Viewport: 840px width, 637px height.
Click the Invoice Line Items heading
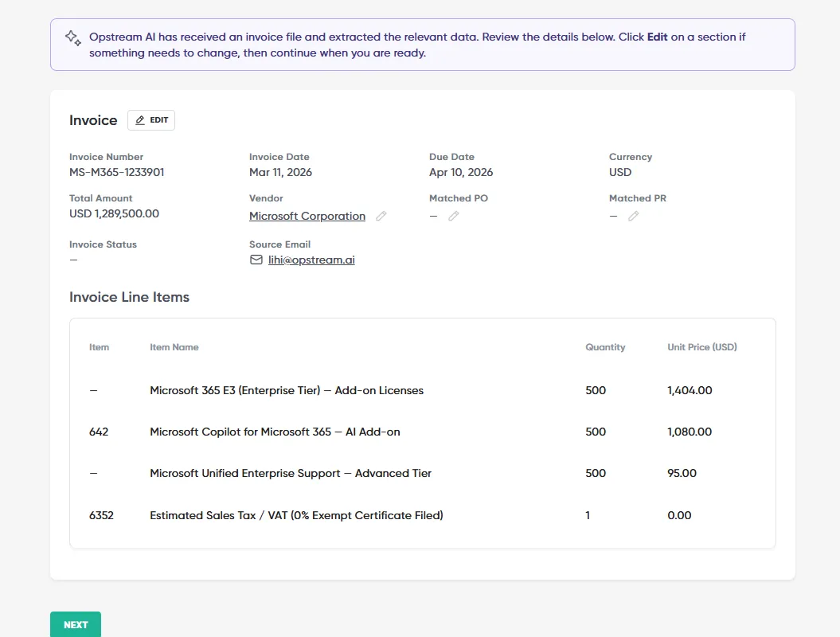pyautogui.click(x=129, y=297)
